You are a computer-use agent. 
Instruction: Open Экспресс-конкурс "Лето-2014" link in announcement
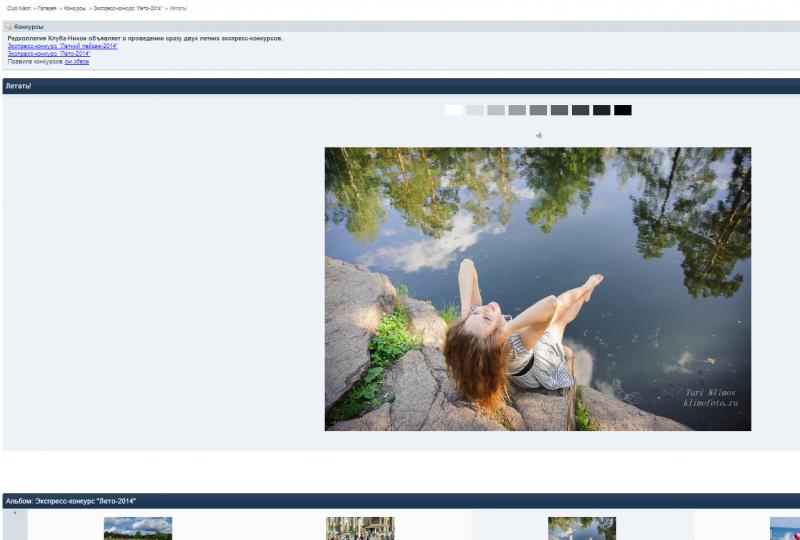[49, 54]
